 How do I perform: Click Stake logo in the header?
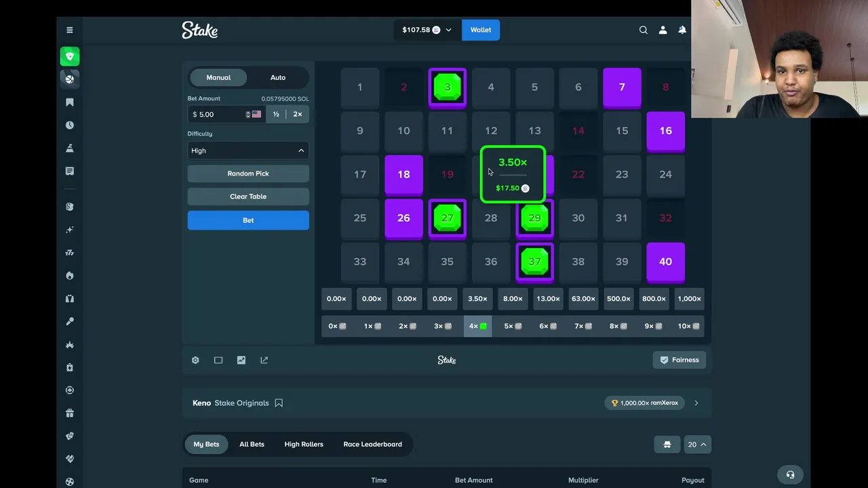click(x=199, y=30)
